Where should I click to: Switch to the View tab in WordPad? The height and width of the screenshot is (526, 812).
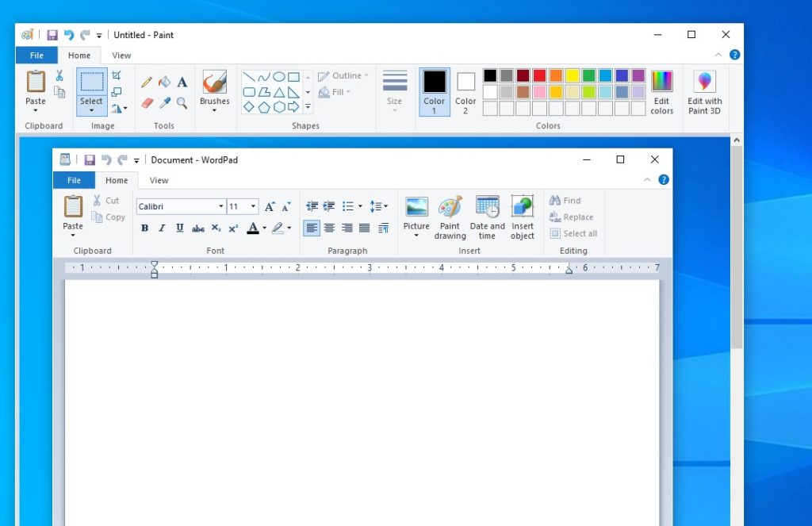pyautogui.click(x=159, y=180)
